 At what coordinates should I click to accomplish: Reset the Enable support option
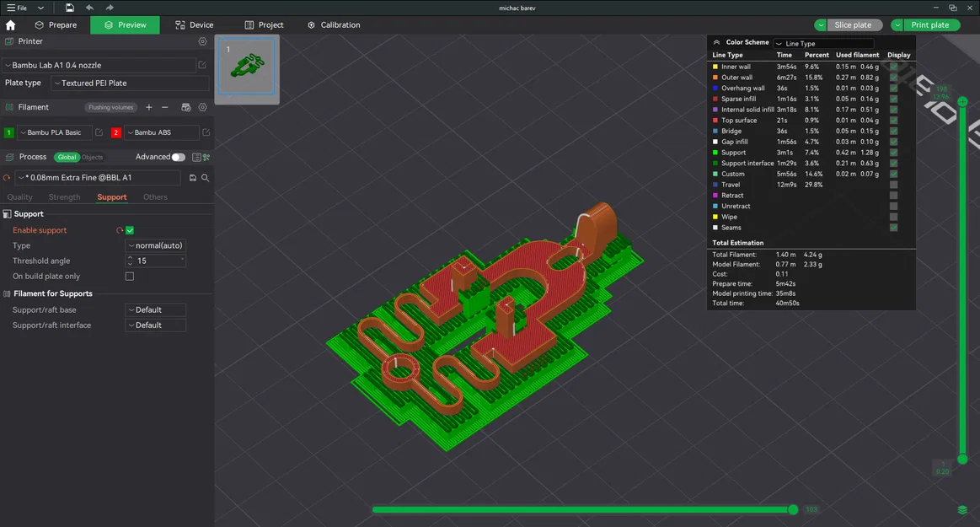120,230
